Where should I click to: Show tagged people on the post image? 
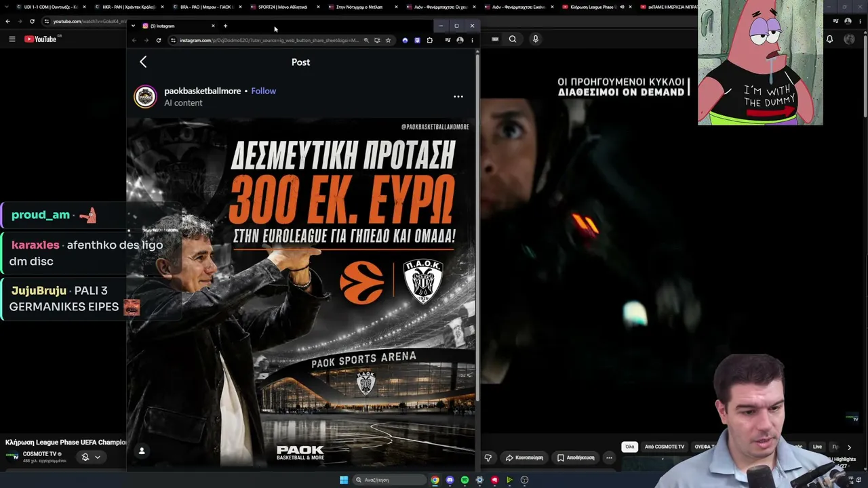pos(142,451)
